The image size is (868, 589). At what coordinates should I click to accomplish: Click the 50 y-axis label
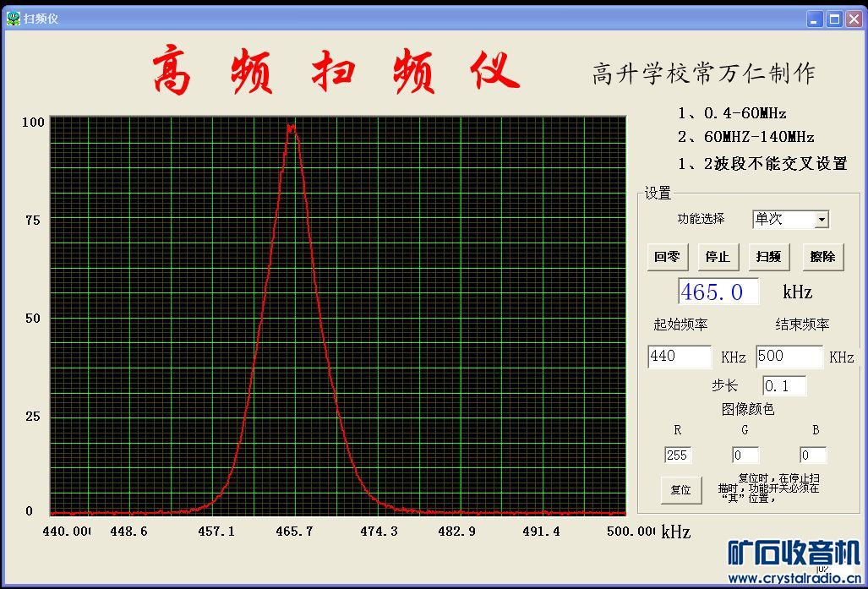coord(33,319)
